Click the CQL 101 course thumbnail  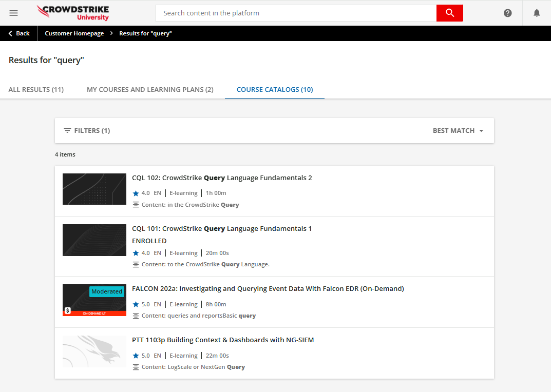[x=94, y=240]
